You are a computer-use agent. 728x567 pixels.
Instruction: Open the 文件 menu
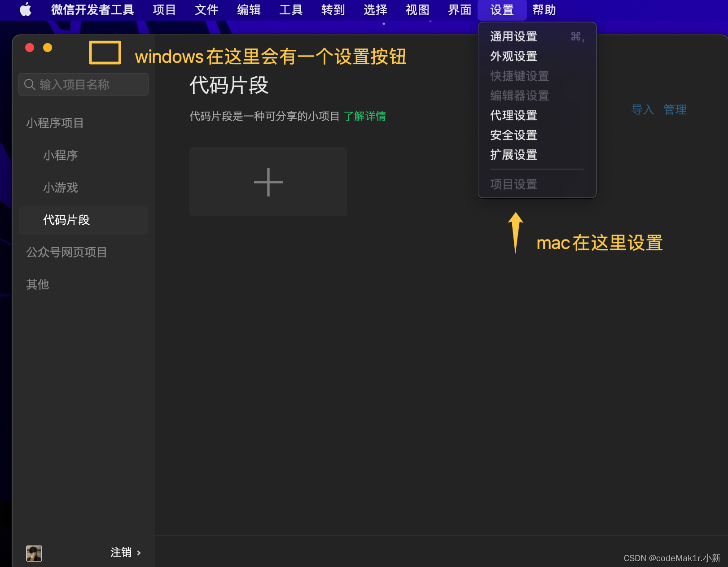(206, 9)
